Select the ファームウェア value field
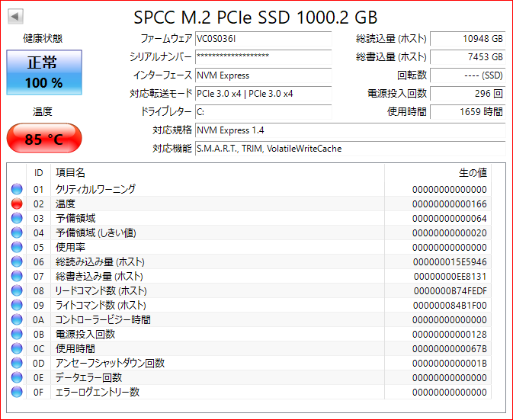Viewport: 513px width, 420px height. tap(263, 39)
